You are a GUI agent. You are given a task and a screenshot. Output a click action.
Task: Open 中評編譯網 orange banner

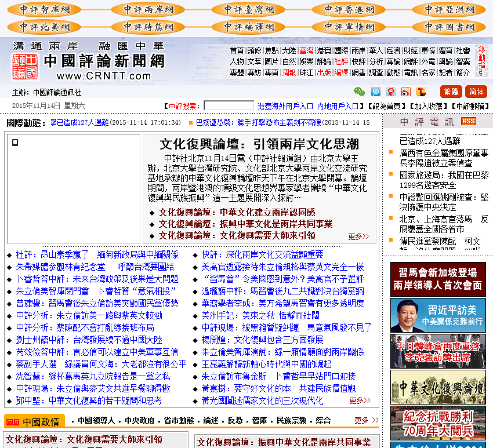pos(248,27)
